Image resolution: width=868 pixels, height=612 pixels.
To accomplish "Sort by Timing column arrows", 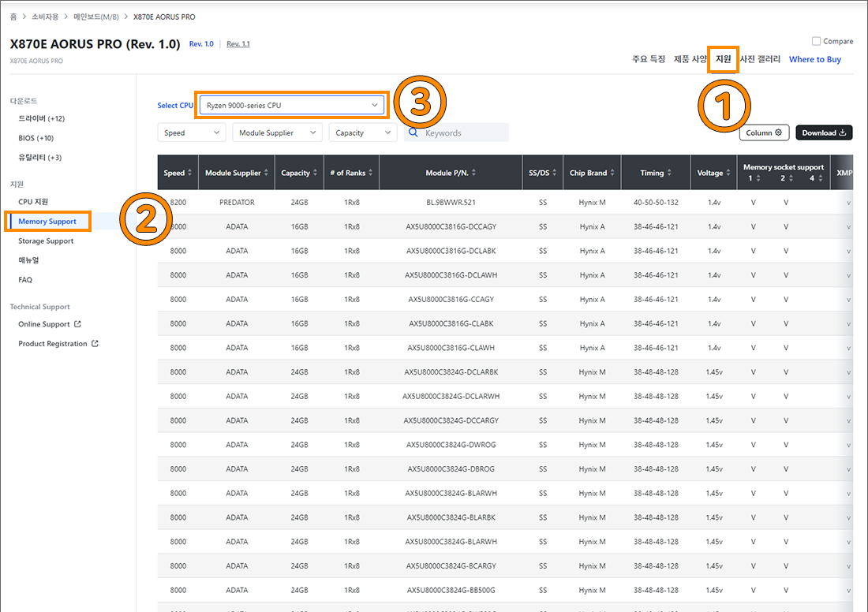I will [669, 173].
